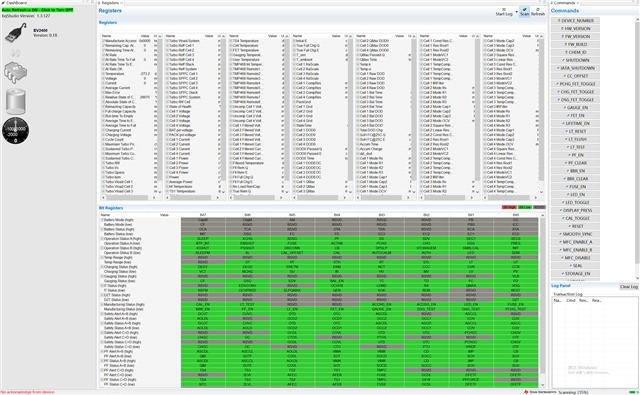
Task: Click the red Bit High legend swatch
Action: pyautogui.click(x=509, y=207)
